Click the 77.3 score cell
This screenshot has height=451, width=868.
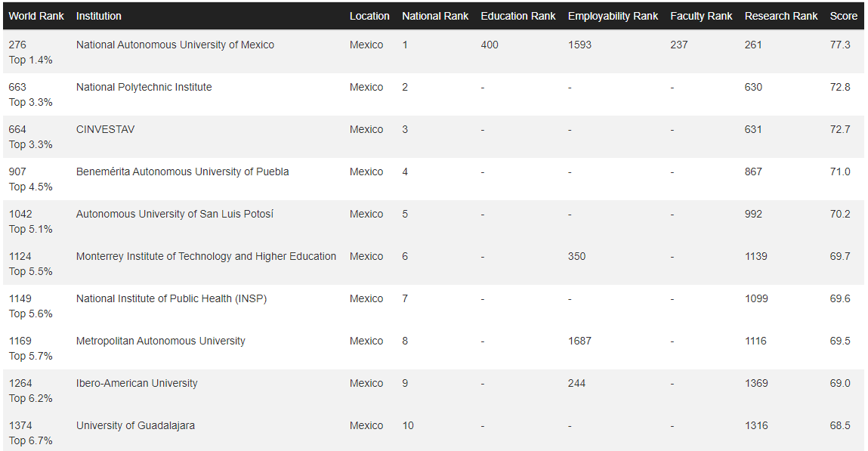pos(840,45)
